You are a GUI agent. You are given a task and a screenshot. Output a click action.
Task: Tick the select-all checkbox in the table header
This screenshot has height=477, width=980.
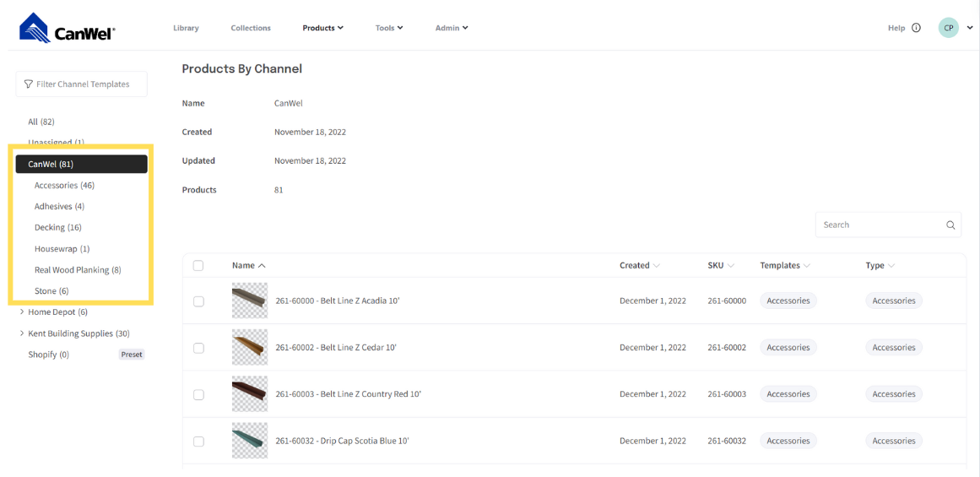click(x=198, y=265)
